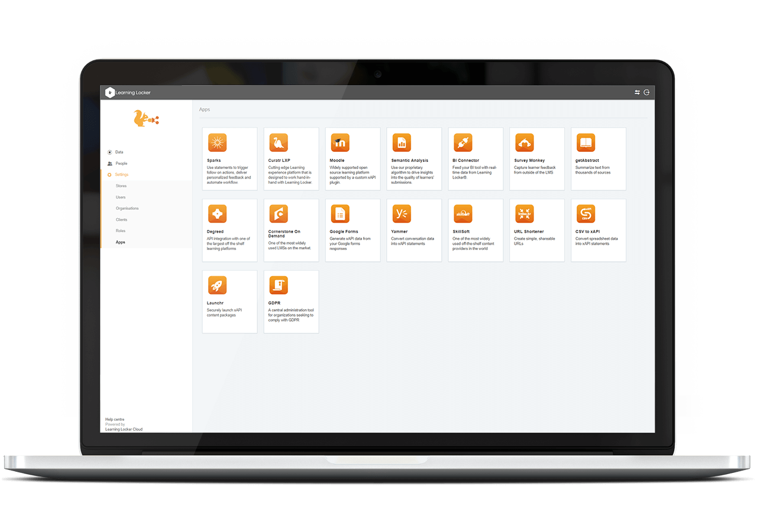Image resolution: width=757 pixels, height=532 pixels.
Task: Click the logout icon in header
Action: [646, 92]
